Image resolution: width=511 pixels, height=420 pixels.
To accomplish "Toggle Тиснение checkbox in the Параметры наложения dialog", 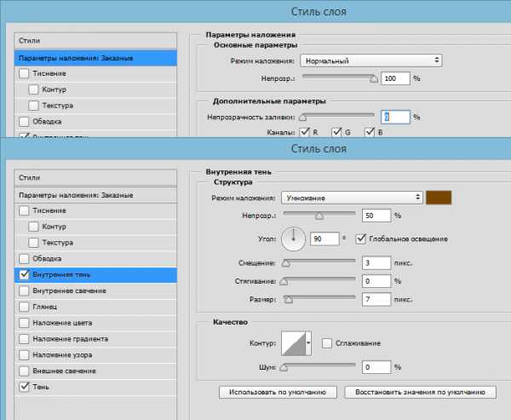I will pyautogui.click(x=24, y=73).
